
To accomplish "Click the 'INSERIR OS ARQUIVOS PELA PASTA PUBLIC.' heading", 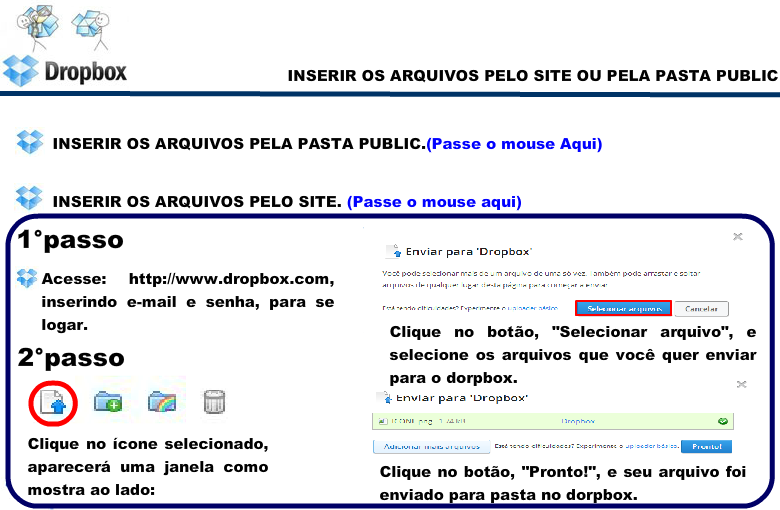I will click(x=239, y=144).
